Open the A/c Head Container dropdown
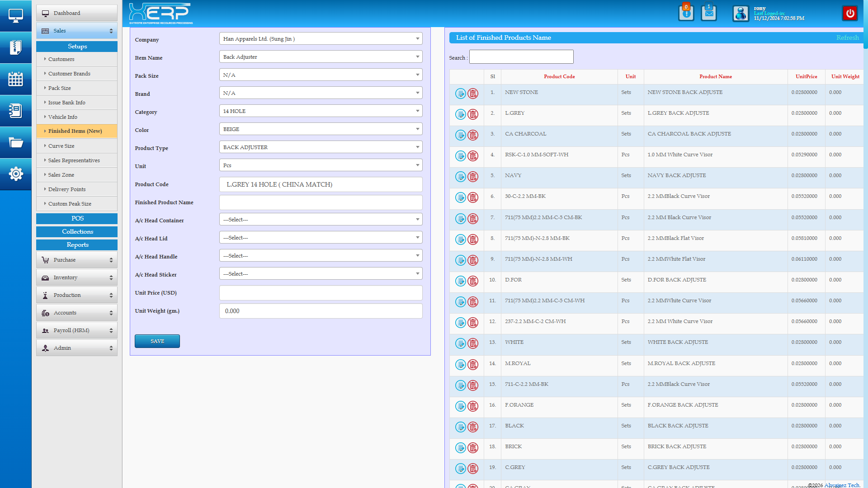This screenshot has width=868, height=488. (x=321, y=220)
